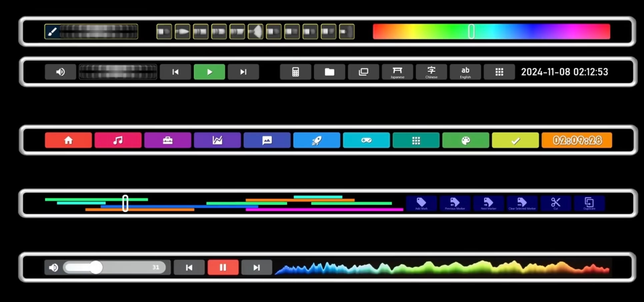Open the calculator icon
Image resolution: width=644 pixels, height=302 pixels.
295,72
